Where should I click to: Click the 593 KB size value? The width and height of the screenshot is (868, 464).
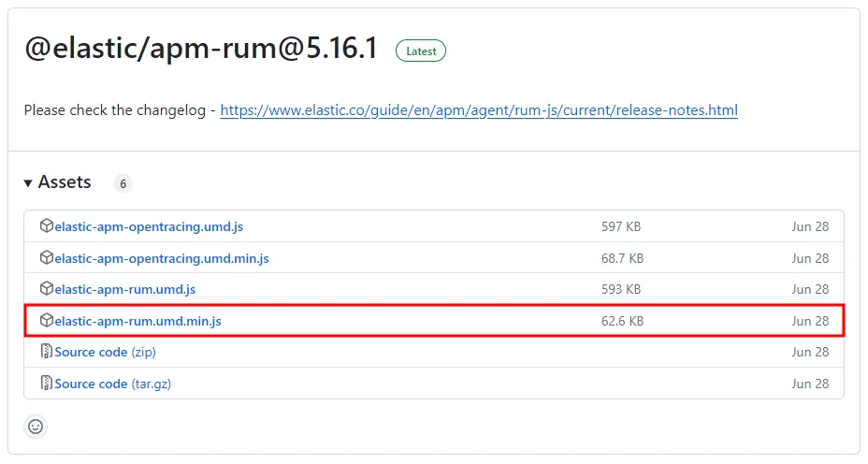click(x=621, y=289)
